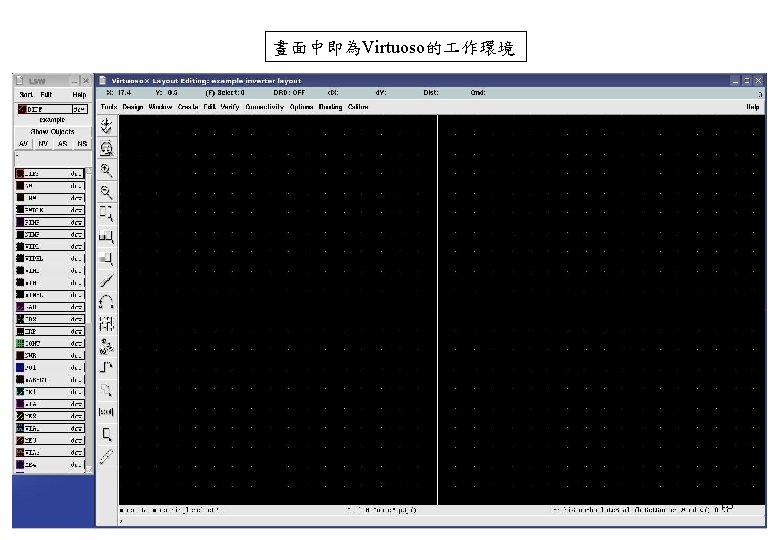Image resolution: width=780 pixels, height=540 pixels.
Task: Open the Routing menu
Action: (330, 107)
